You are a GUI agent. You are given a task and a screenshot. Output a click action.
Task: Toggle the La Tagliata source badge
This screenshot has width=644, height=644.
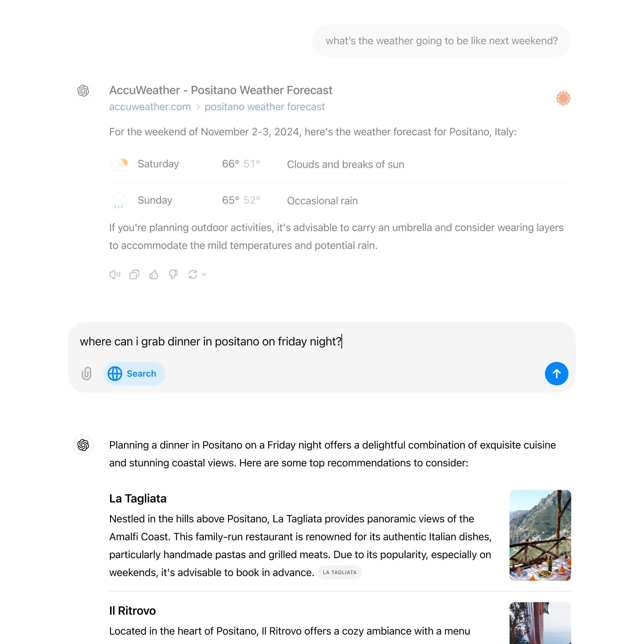click(340, 572)
